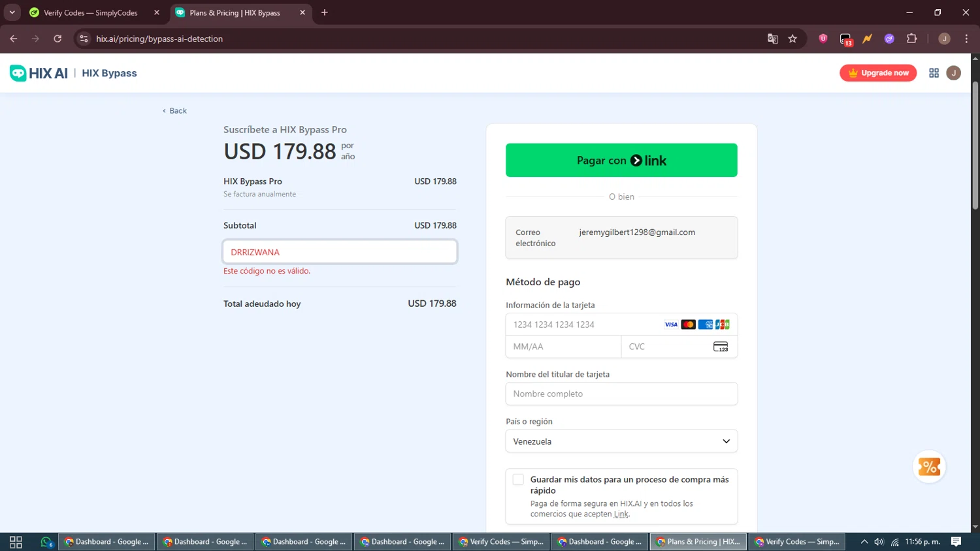Click Pagar con link button
Image resolution: width=980 pixels, height=551 pixels.
tap(621, 160)
